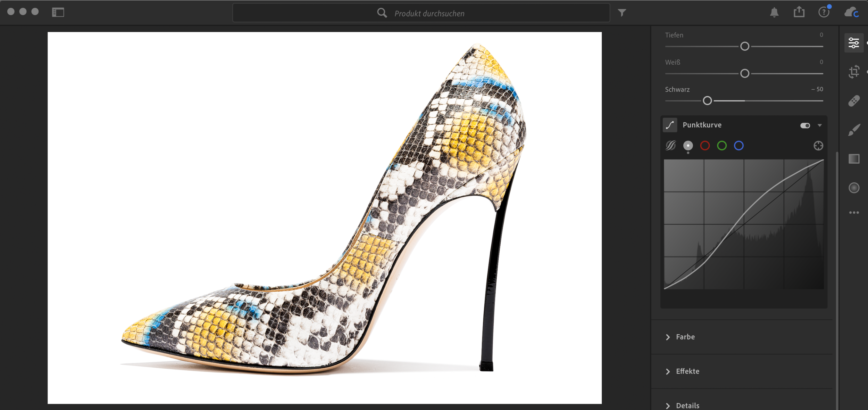868x410 pixels.
Task: Select the green channel curve
Action: [x=721, y=146]
